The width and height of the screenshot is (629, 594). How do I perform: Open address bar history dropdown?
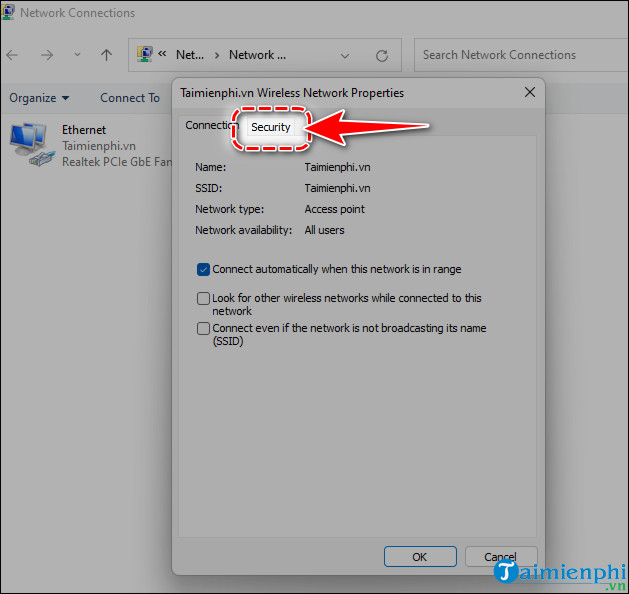coord(345,55)
